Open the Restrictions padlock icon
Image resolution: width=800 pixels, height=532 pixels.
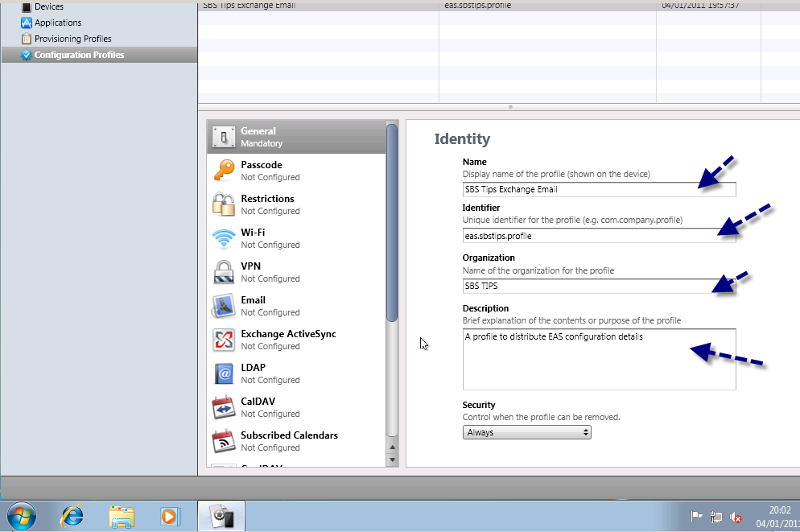pos(223,204)
